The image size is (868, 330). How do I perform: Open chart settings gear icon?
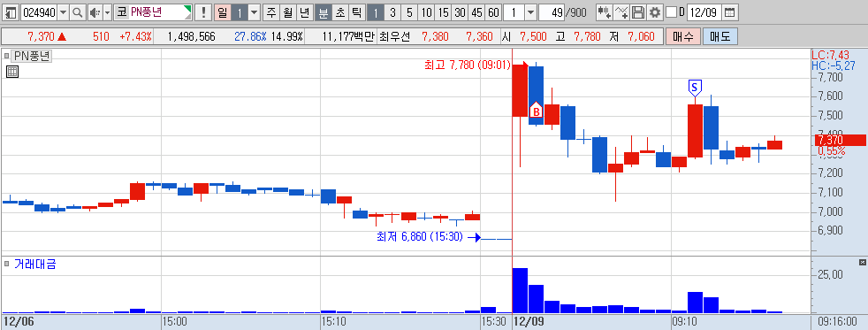656,12
